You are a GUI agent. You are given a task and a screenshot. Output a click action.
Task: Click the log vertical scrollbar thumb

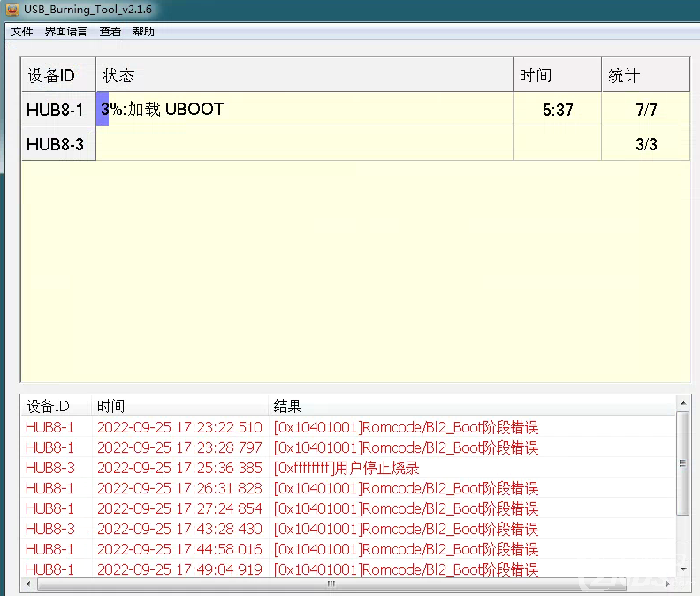pos(682,463)
